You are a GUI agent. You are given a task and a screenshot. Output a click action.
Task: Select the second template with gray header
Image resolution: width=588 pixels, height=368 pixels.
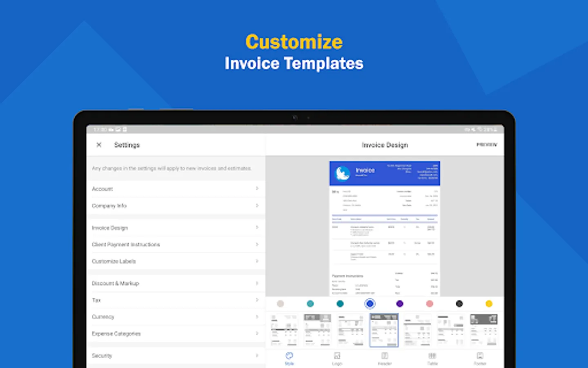point(317,330)
